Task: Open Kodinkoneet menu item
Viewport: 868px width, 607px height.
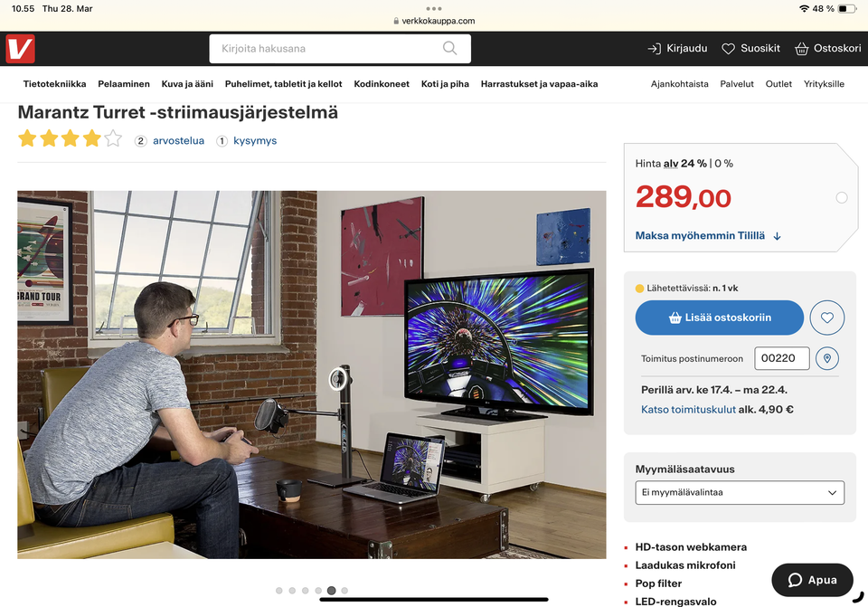Action: [x=382, y=83]
